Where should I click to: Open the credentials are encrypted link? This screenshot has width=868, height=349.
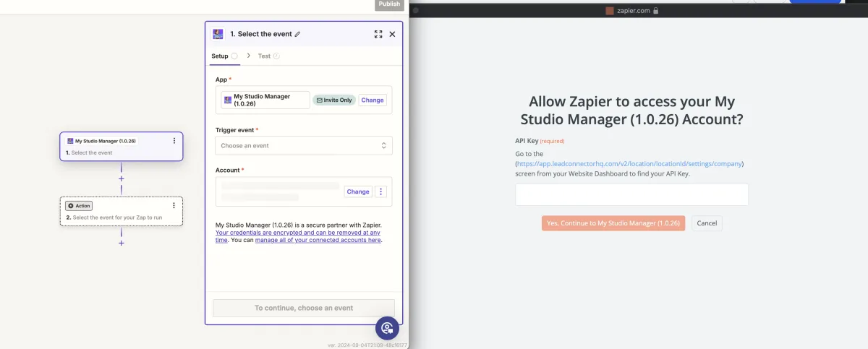coord(297,236)
